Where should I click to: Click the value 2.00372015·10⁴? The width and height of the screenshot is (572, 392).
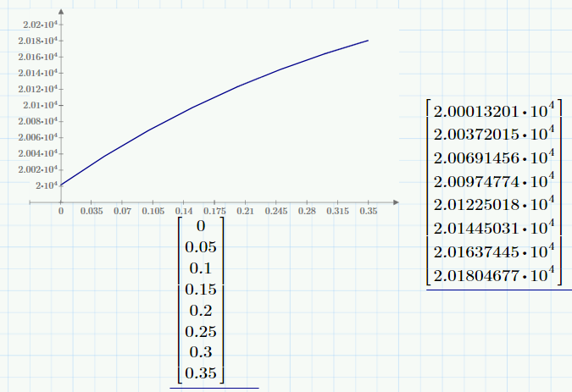tap(494, 133)
